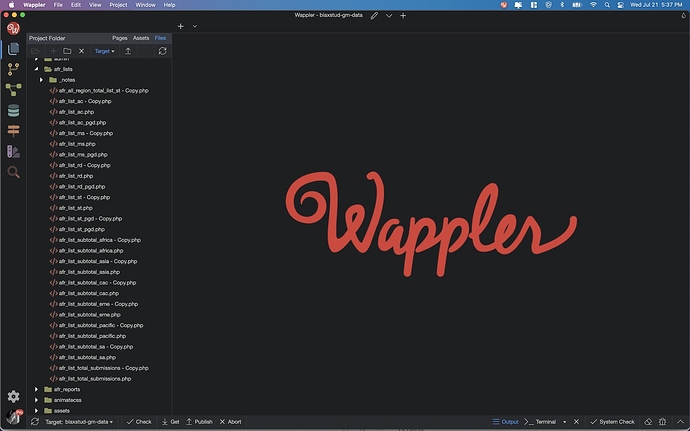Click the plus icon beside project title
Viewport: 690px width, 431px height.
click(x=403, y=16)
